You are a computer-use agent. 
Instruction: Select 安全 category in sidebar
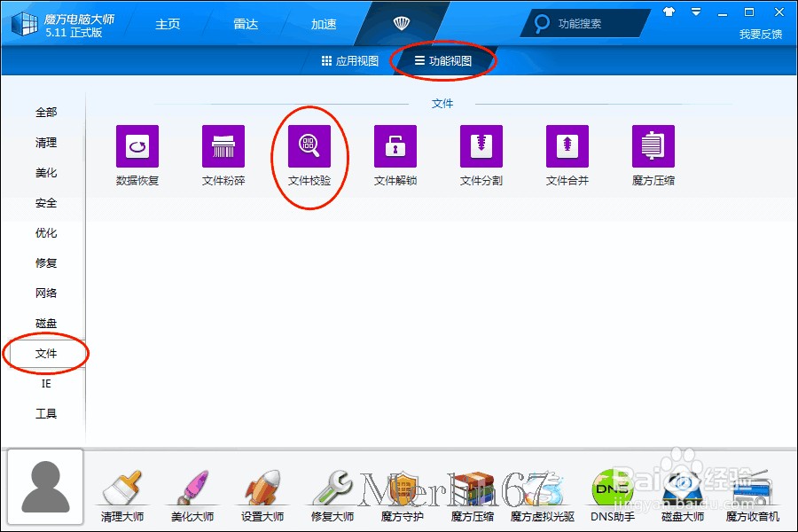point(46,203)
